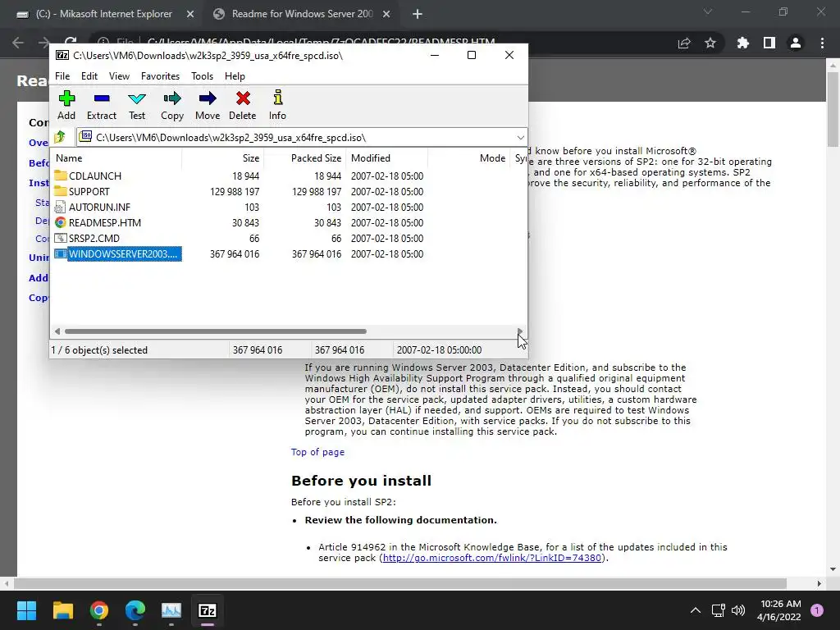Click the Copy toolbar button in 7-Zip

(172, 106)
